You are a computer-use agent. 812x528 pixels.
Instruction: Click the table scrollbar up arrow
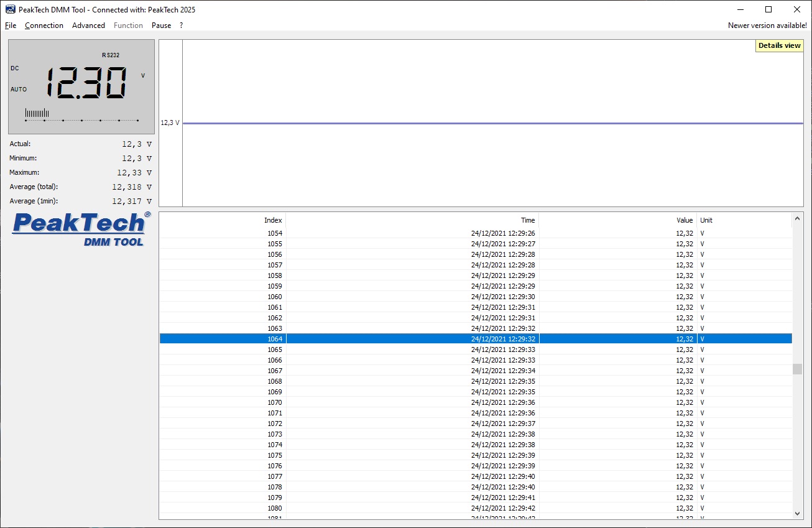[x=797, y=220]
